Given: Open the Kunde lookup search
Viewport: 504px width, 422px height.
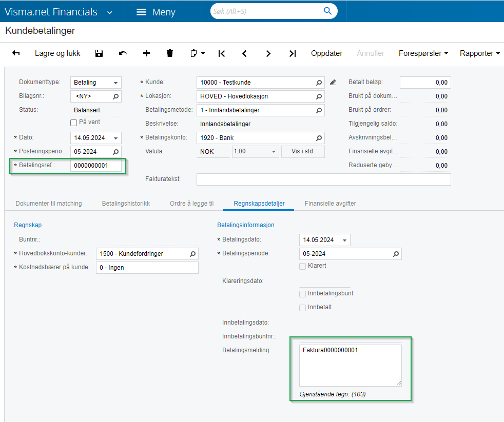Looking at the screenshot, I should pyautogui.click(x=319, y=82).
